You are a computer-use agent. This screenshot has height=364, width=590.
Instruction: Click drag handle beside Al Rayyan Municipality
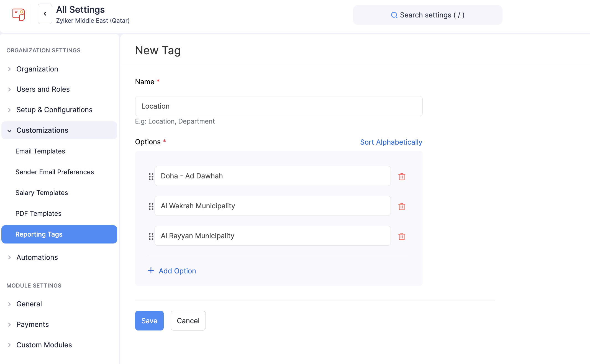point(151,236)
